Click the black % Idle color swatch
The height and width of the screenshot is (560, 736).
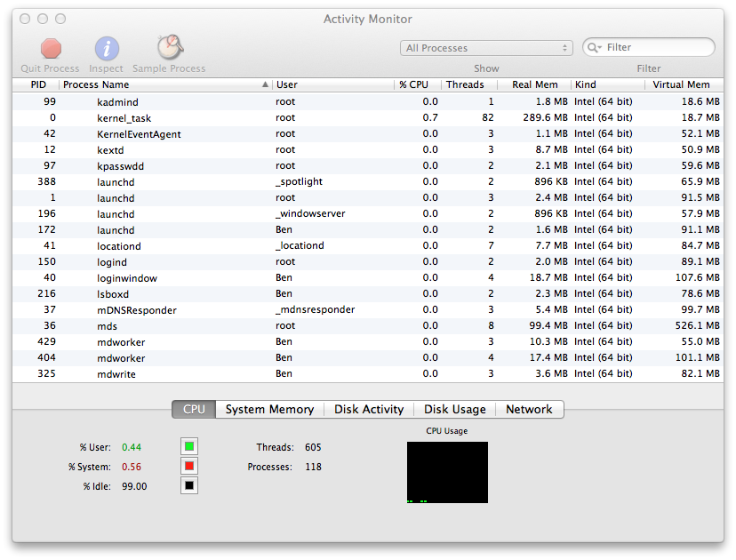[189, 485]
